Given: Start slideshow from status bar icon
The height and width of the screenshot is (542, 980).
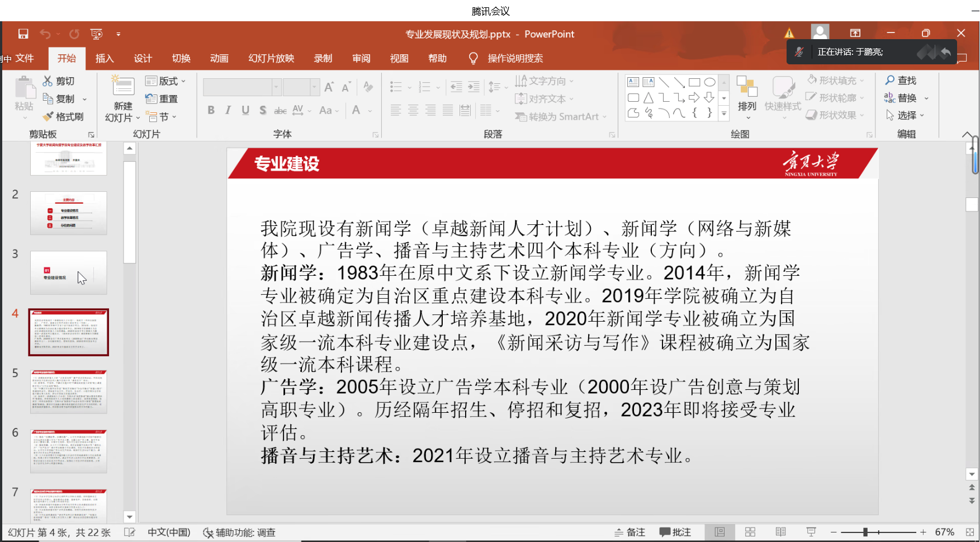Looking at the screenshot, I should (811, 532).
